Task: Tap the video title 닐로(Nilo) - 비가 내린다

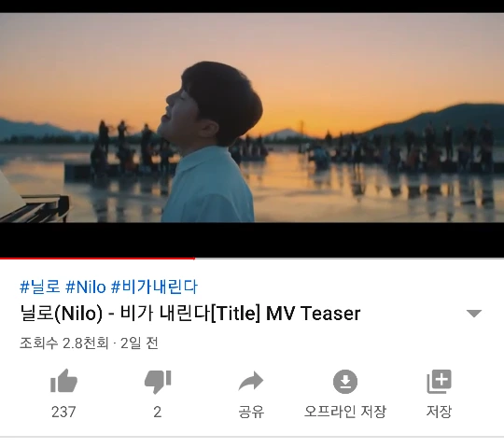Action: pos(190,314)
